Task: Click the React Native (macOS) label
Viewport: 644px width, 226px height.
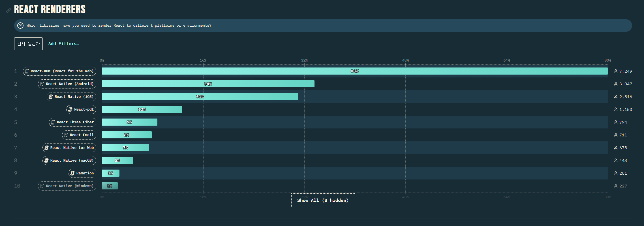Action: pyautogui.click(x=69, y=160)
